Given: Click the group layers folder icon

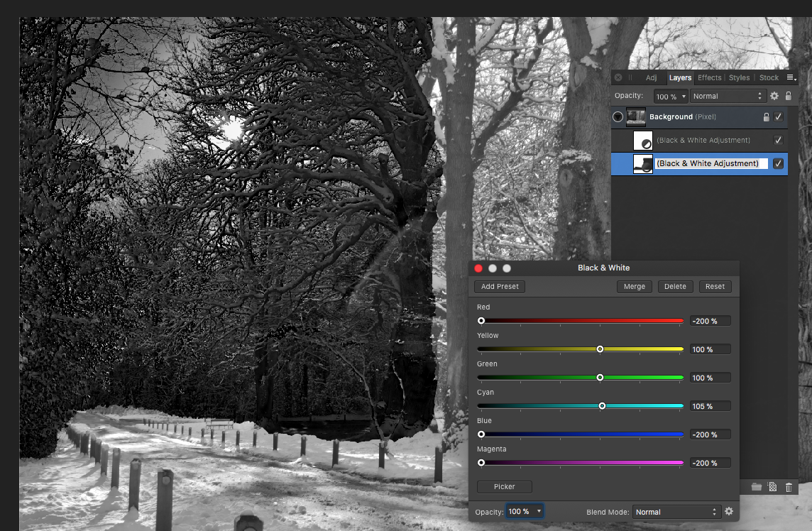Looking at the screenshot, I should click(757, 487).
